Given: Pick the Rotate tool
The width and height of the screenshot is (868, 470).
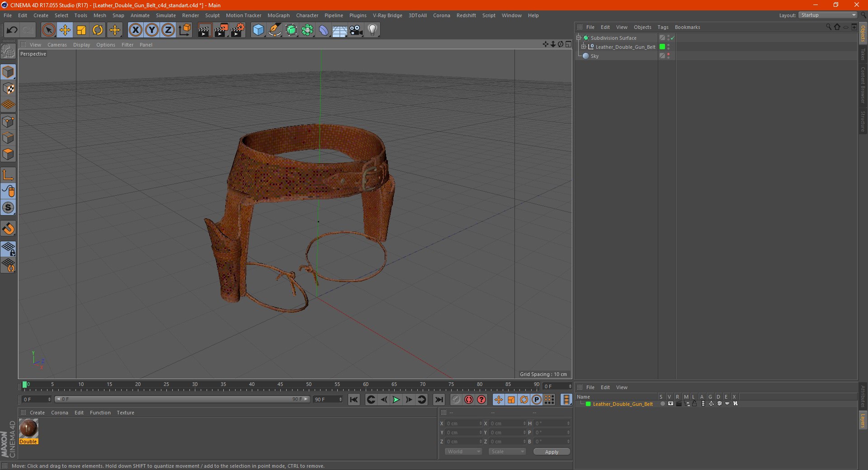Looking at the screenshot, I should (x=98, y=30).
